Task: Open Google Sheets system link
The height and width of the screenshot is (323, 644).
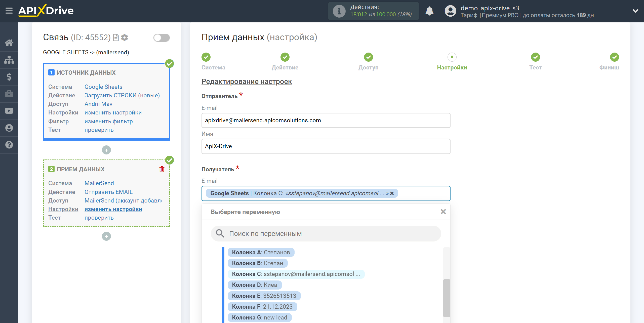Action: pyautogui.click(x=103, y=87)
